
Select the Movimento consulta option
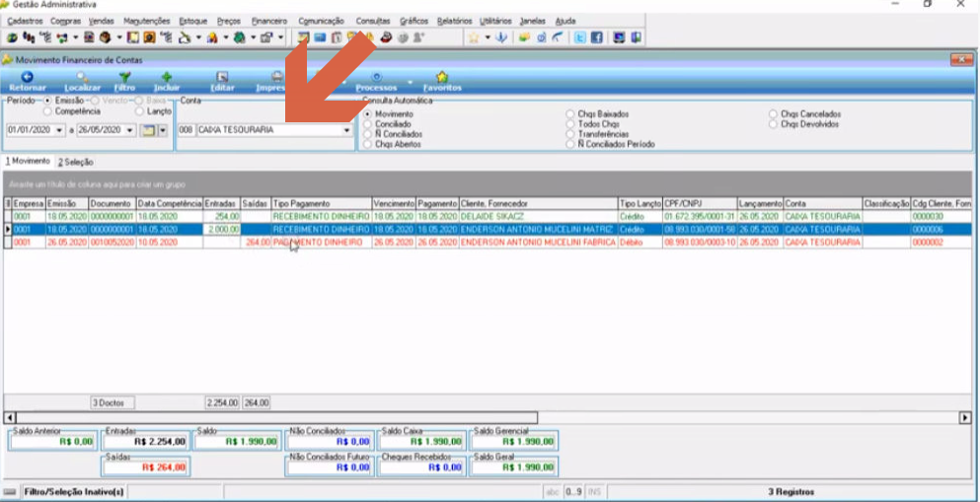pos(367,114)
